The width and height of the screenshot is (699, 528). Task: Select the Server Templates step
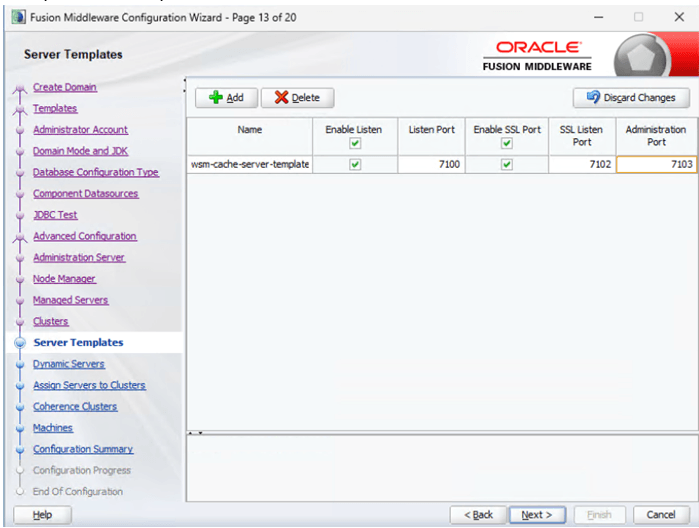[78, 342]
